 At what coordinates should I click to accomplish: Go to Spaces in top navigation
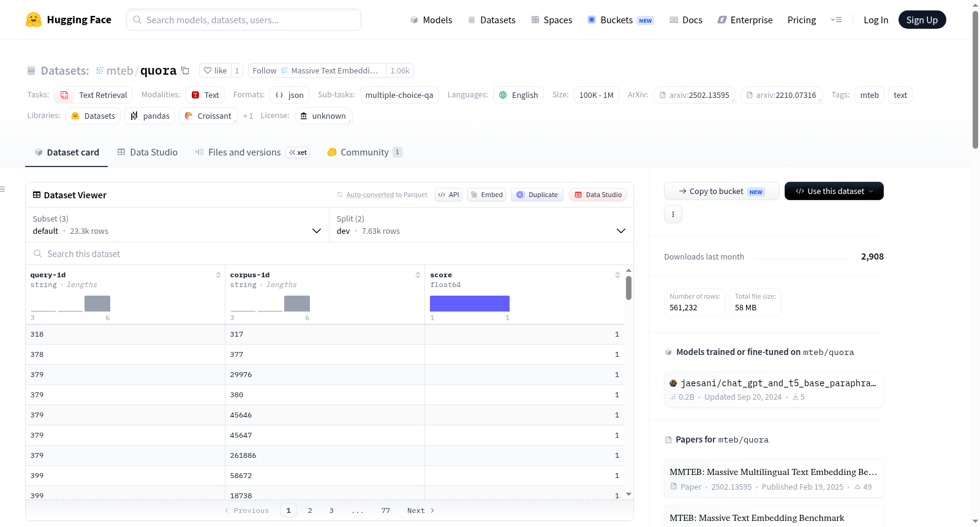(551, 20)
